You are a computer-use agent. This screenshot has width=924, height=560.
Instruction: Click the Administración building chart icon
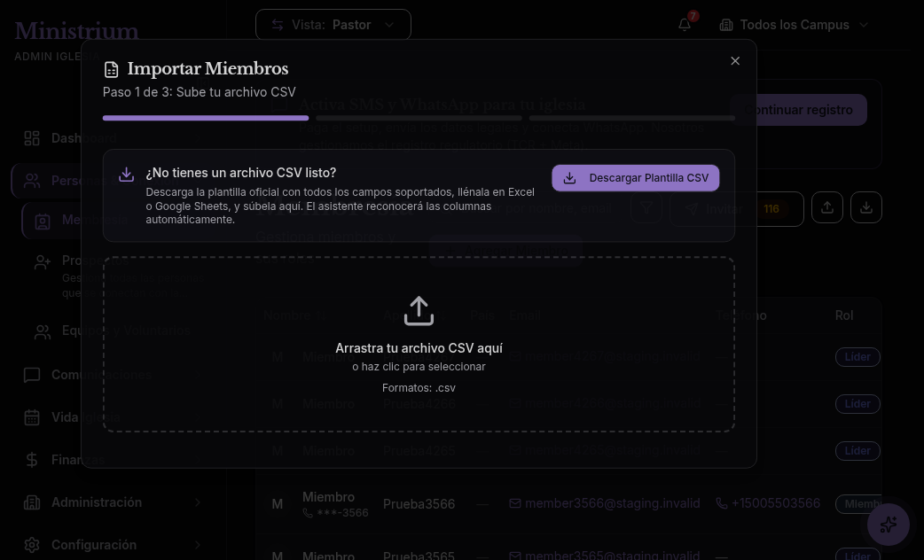coord(32,502)
